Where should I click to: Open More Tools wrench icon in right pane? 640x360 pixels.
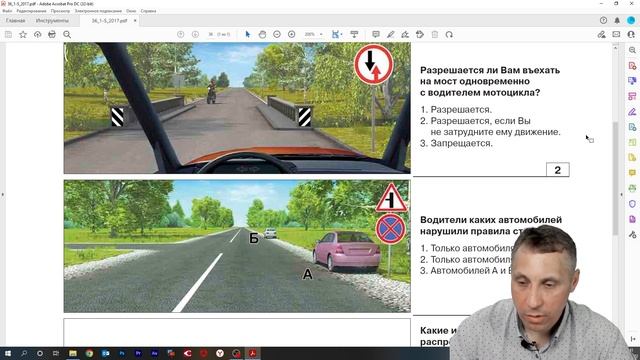(x=632, y=235)
